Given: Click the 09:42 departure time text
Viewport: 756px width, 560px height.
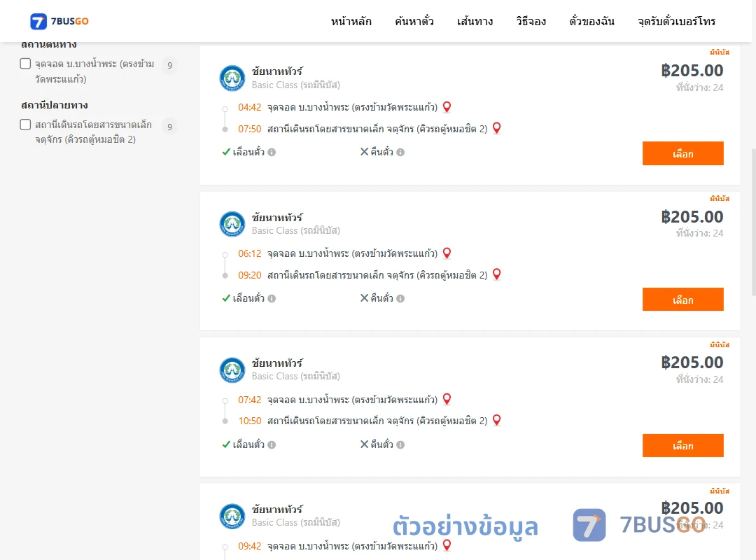Looking at the screenshot, I should click(250, 546).
